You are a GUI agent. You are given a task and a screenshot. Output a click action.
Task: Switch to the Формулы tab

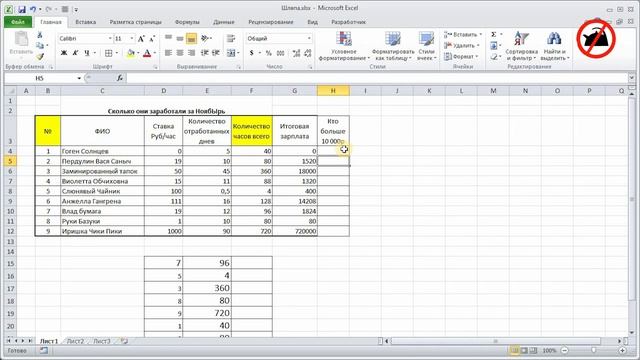tap(187, 22)
